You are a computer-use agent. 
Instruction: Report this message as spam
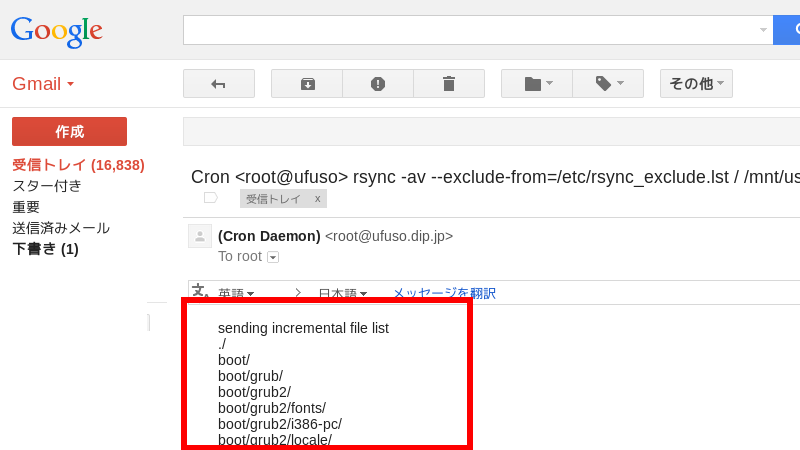click(378, 84)
